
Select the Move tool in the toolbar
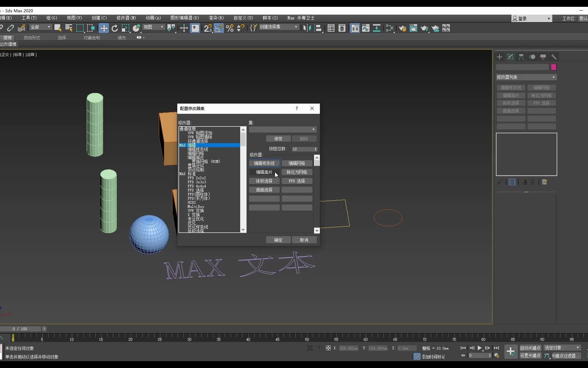(104, 28)
